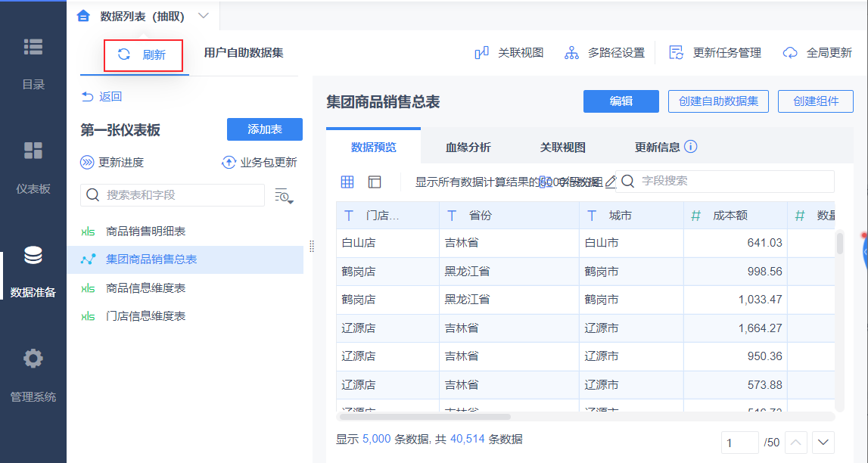Open the 管理系统 gear icon

coord(33,359)
